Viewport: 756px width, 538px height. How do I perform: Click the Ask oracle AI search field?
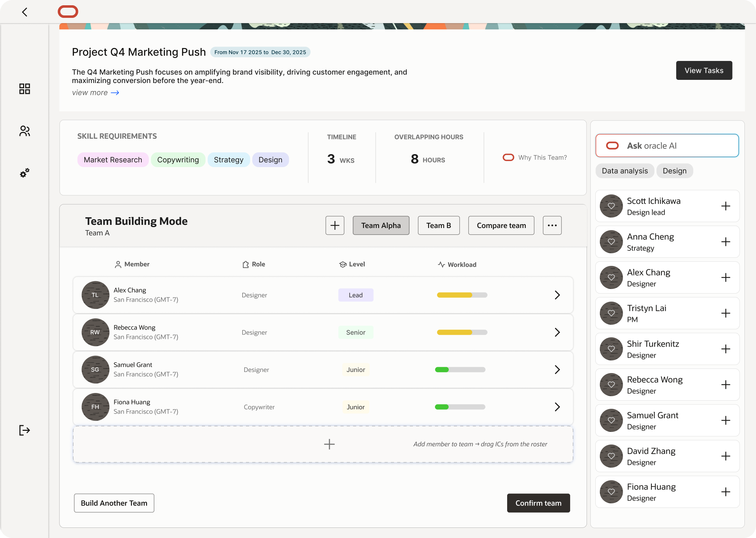[667, 145]
